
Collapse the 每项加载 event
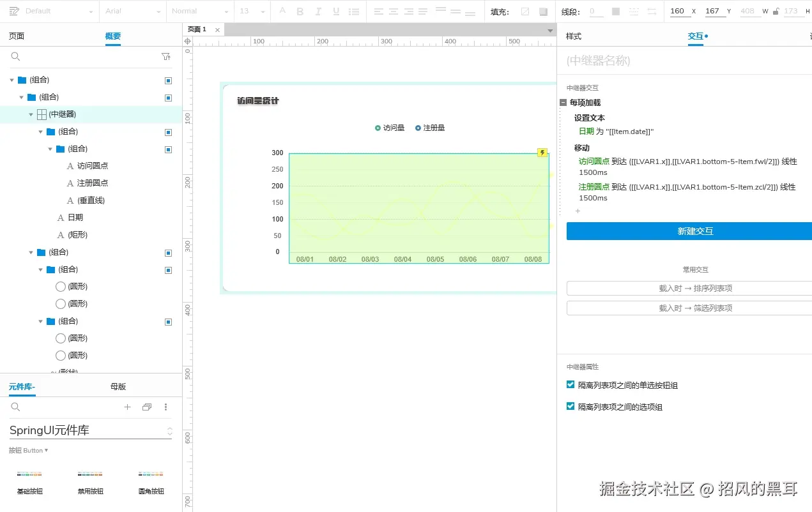(563, 103)
